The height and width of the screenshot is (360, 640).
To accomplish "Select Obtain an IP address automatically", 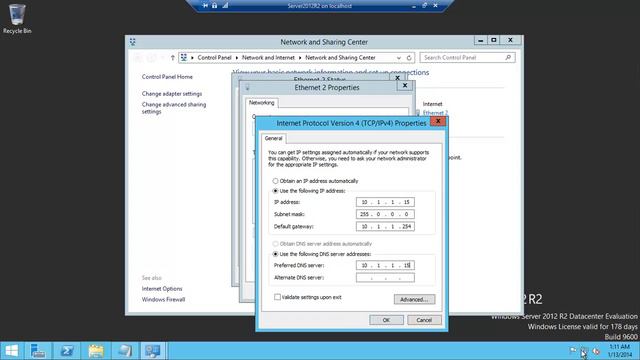I will [276, 181].
